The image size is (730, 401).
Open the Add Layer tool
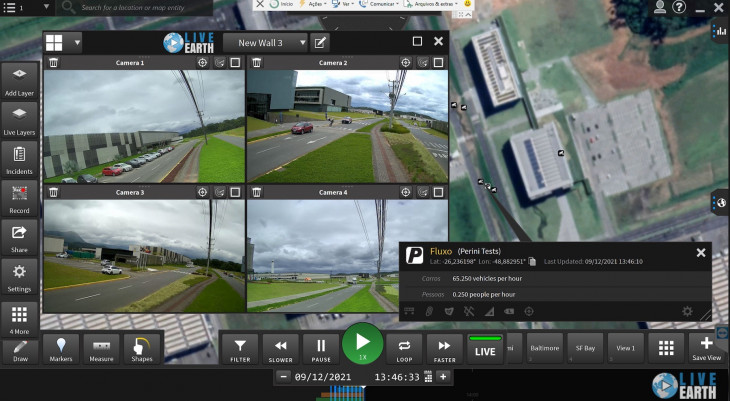pos(19,81)
